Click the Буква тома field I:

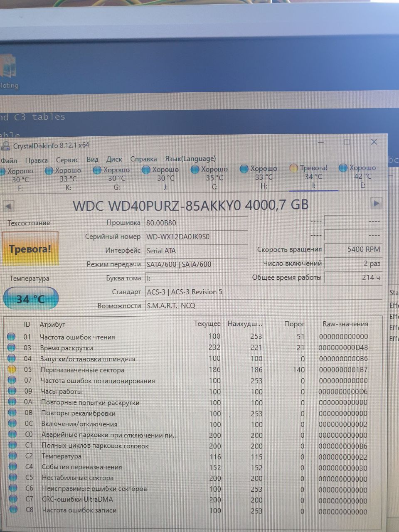pos(196,278)
